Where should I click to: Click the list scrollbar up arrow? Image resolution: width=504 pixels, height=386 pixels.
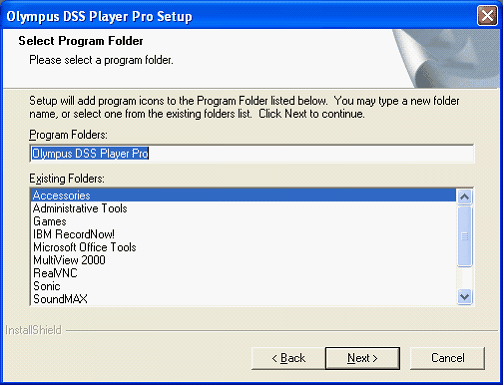point(465,197)
